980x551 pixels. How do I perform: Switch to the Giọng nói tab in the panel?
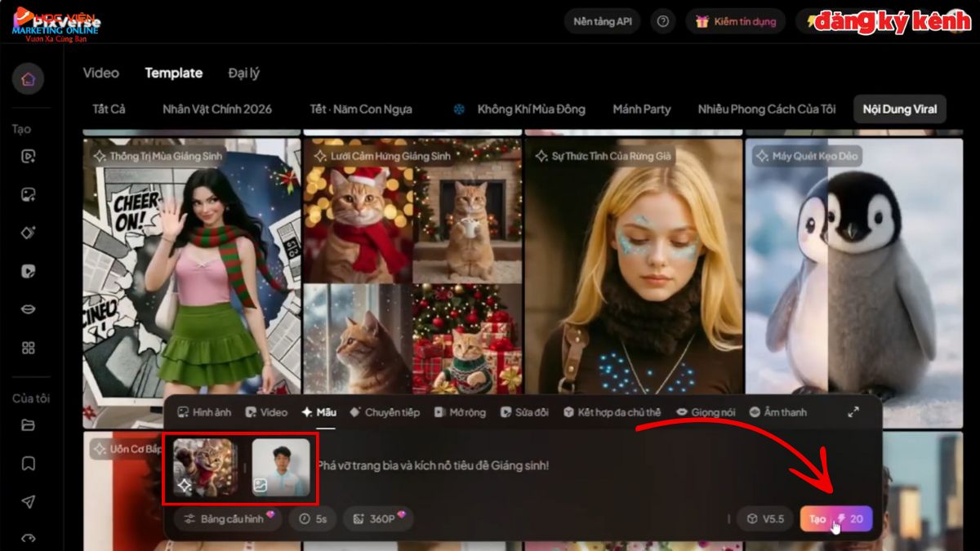click(x=704, y=412)
